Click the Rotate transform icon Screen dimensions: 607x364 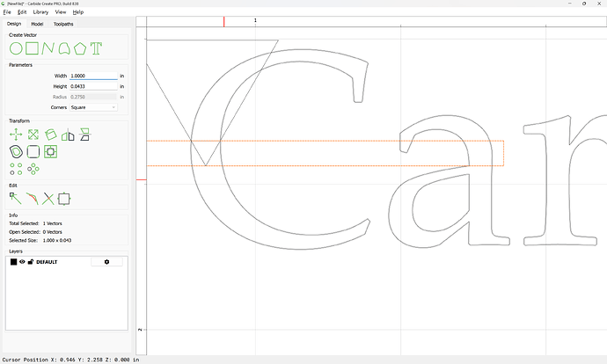pyautogui.click(x=50, y=135)
